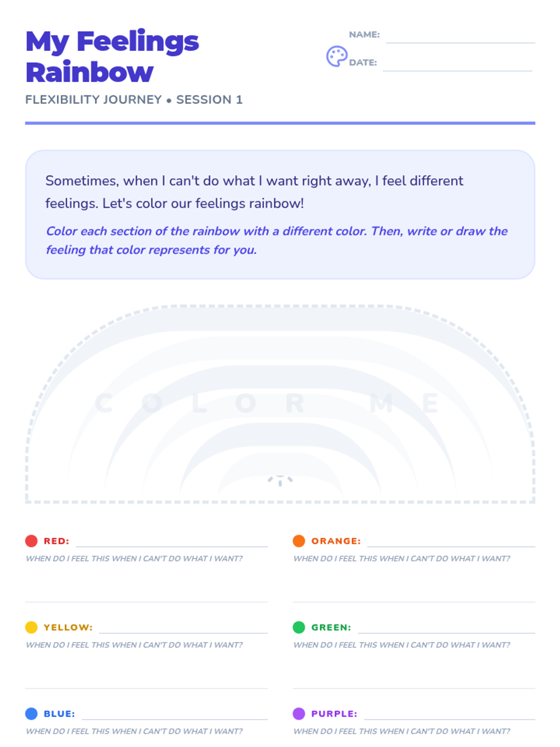Select the blank line beside GREEN
Image resolution: width=560 pixels, height=747 pixels.
pyautogui.click(x=446, y=628)
